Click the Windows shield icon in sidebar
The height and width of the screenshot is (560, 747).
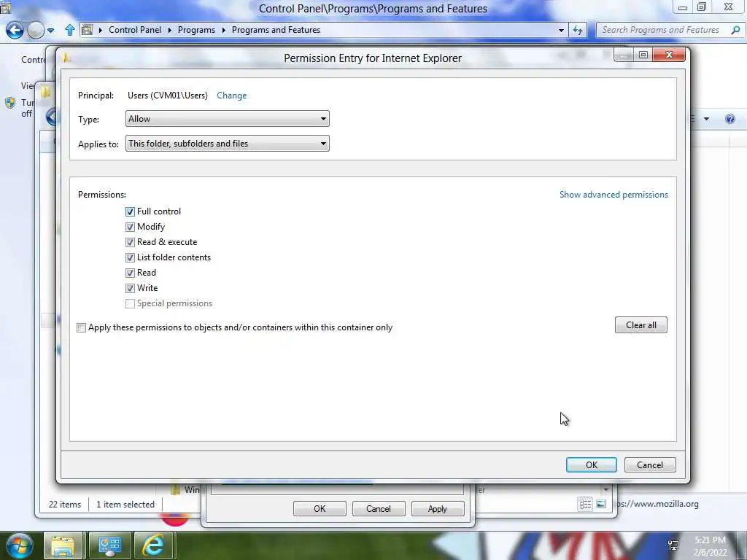[x=10, y=103]
